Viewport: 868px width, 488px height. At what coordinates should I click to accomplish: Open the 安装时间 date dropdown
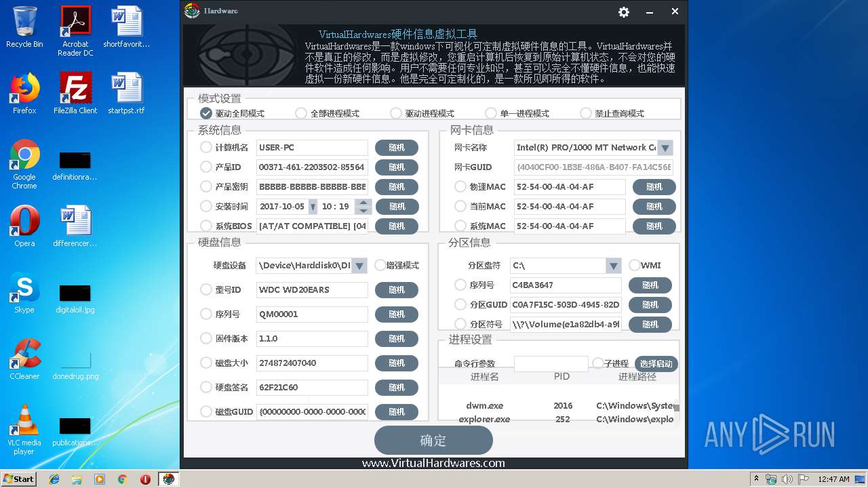click(313, 207)
